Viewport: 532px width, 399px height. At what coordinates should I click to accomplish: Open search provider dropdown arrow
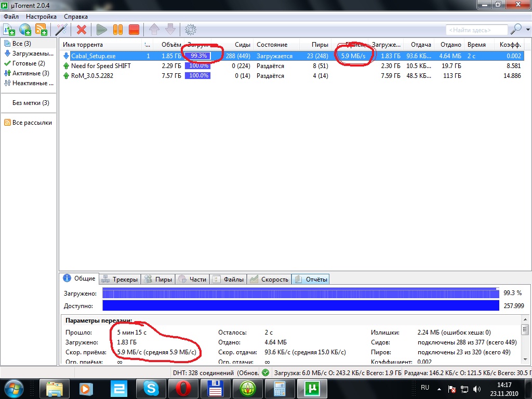coord(528,30)
